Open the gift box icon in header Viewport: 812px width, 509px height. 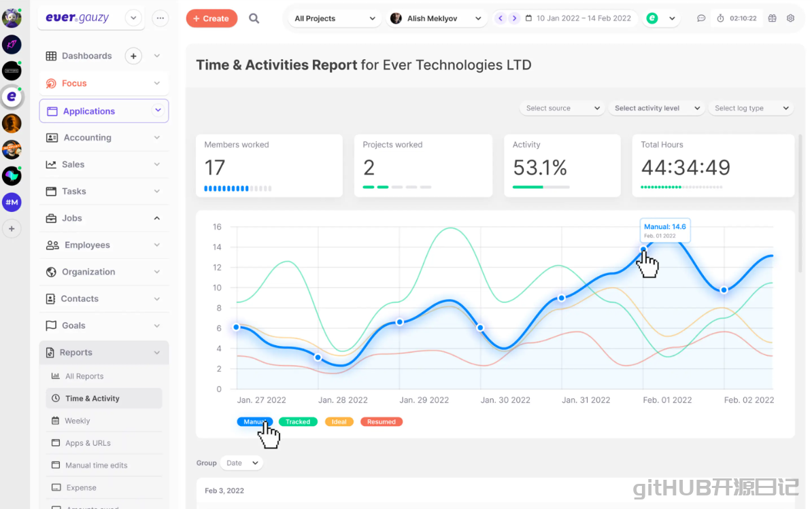(x=772, y=18)
